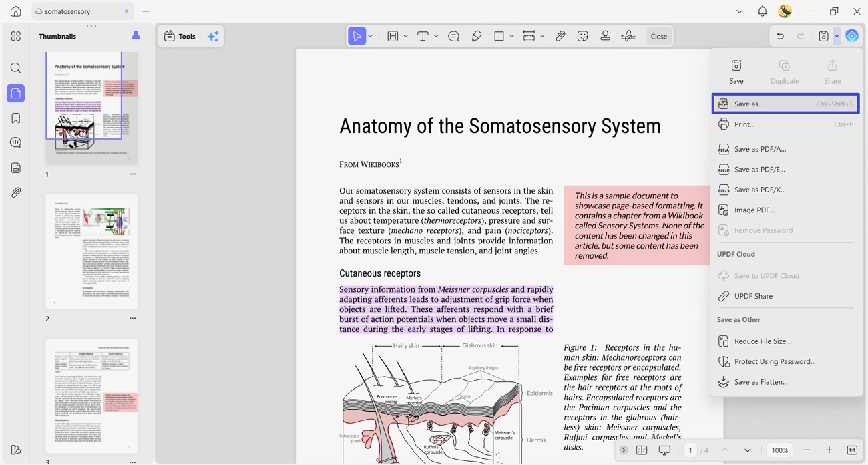The image size is (868, 465).
Task: Add a sticky note comment
Action: point(454,36)
